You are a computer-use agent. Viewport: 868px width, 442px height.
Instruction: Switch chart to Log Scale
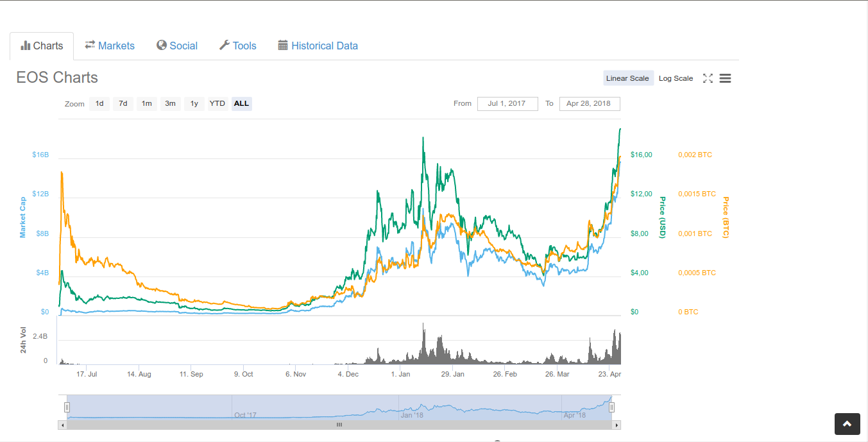point(676,78)
